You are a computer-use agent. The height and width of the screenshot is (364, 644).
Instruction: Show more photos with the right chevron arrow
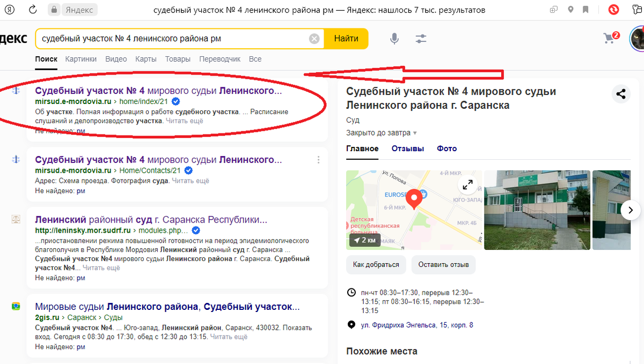(631, 210)
